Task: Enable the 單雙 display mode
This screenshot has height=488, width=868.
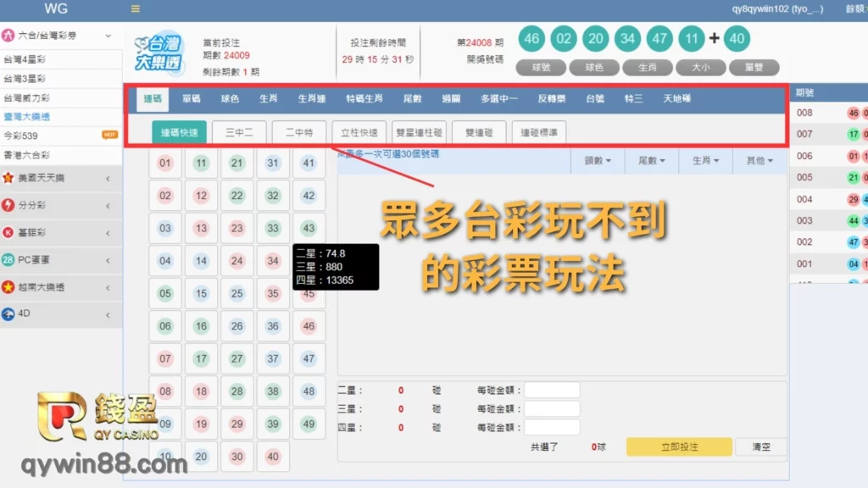Action: (x=754, y=67)
